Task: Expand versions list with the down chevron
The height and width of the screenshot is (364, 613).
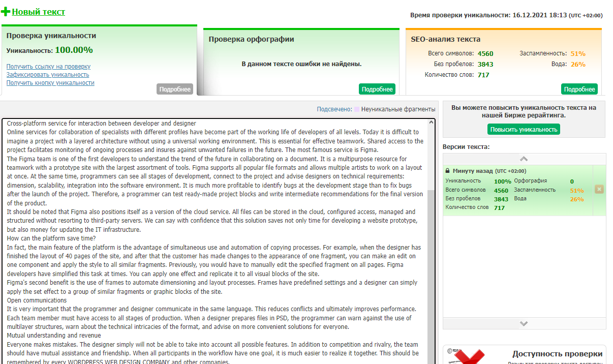Action: click(x=524, y=323)
